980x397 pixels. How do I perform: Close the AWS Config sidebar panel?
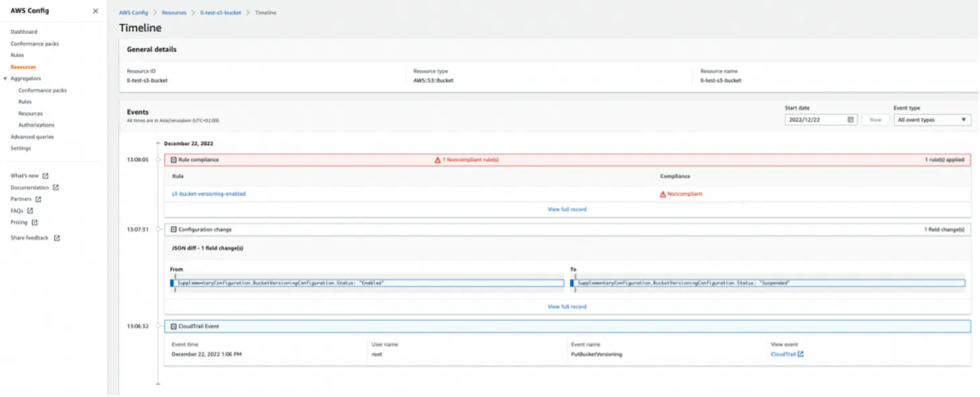click(x=95, y=11)
